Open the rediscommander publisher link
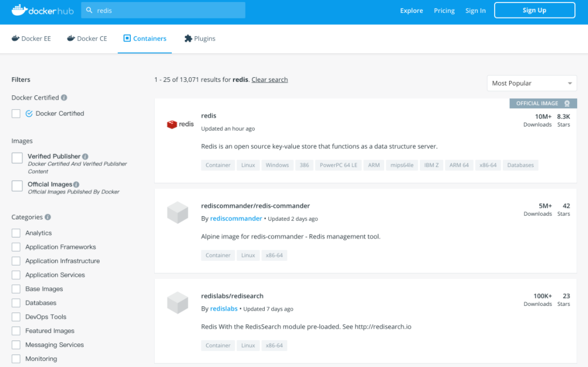Screen dimensions: 588x367 click(236, 218)
